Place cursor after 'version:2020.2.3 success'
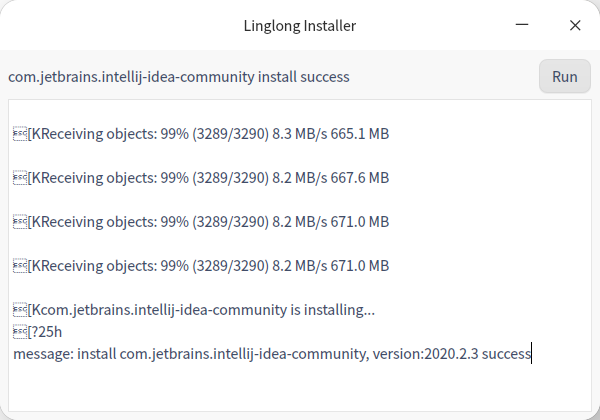Screen dimensions: 600x420 (x=532, y=354)
